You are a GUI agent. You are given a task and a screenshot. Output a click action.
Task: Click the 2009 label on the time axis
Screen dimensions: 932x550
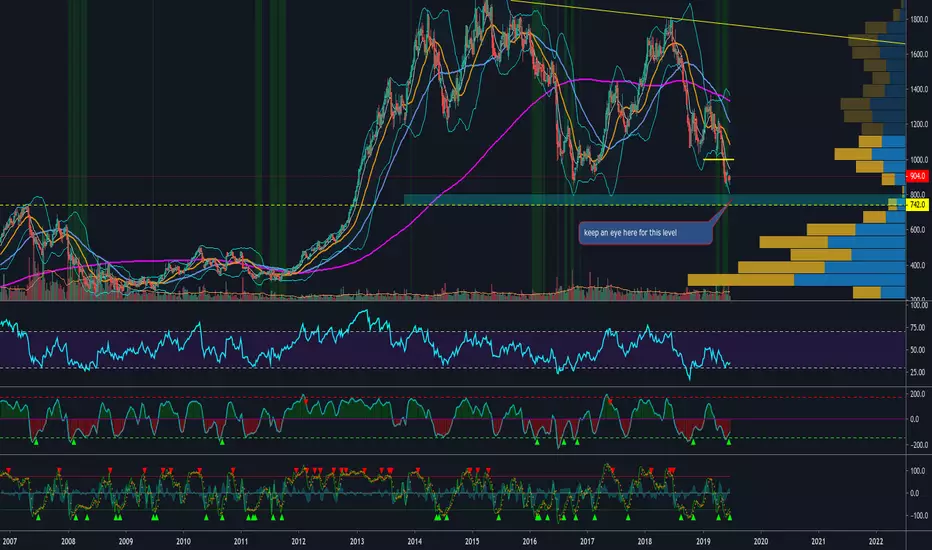[125, 542]
